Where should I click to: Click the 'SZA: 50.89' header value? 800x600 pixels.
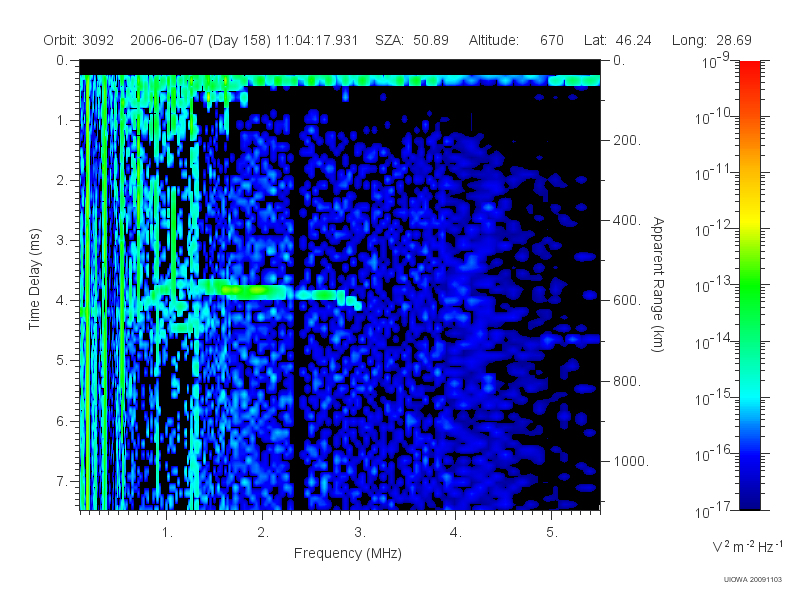412,40
